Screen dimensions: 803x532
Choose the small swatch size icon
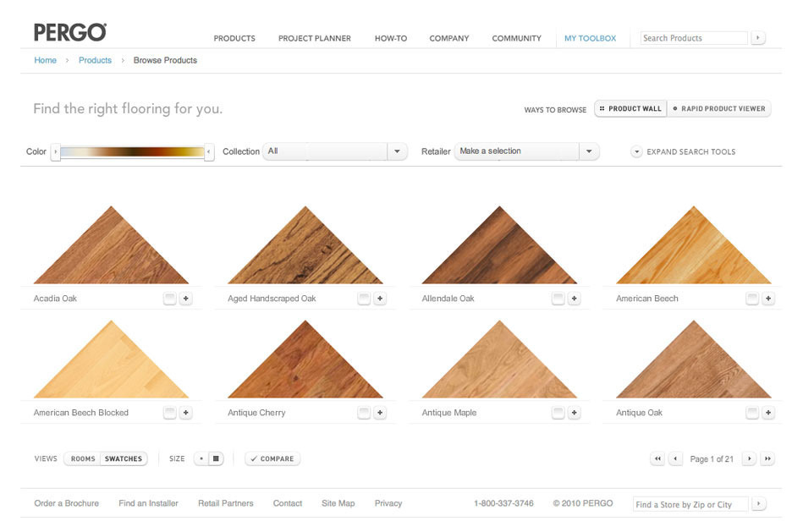click(201, 458)
